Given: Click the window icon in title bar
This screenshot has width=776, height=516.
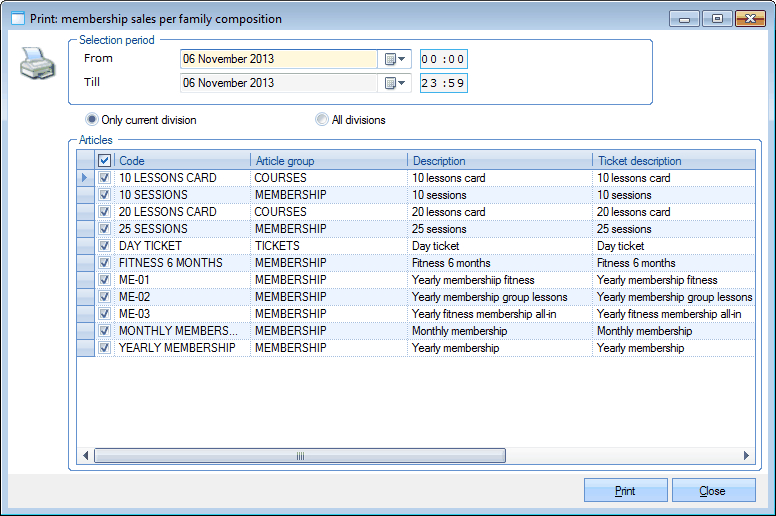Looking at the screenshot, I should [17, 18].
